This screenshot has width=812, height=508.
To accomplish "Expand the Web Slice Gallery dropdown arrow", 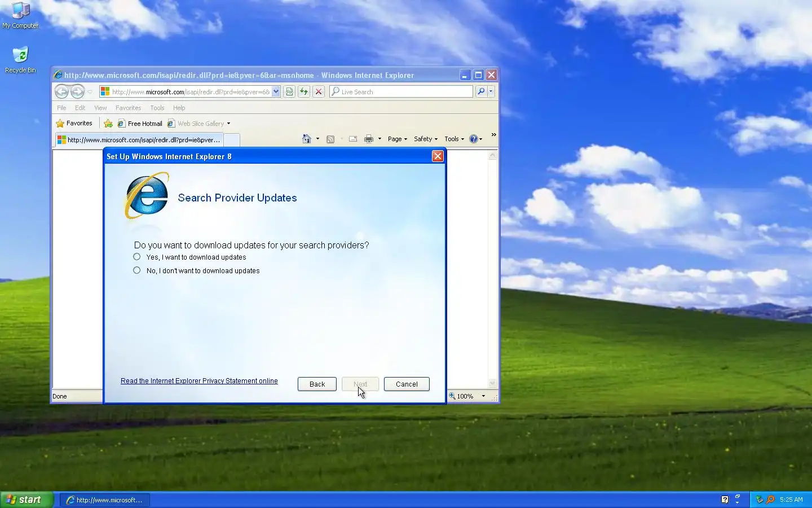I will click(x=228, y=124).
